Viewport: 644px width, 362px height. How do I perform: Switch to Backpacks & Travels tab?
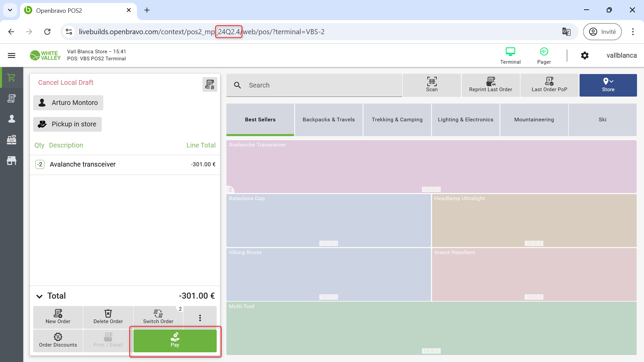pyautogui.click(x=328, y=120)
